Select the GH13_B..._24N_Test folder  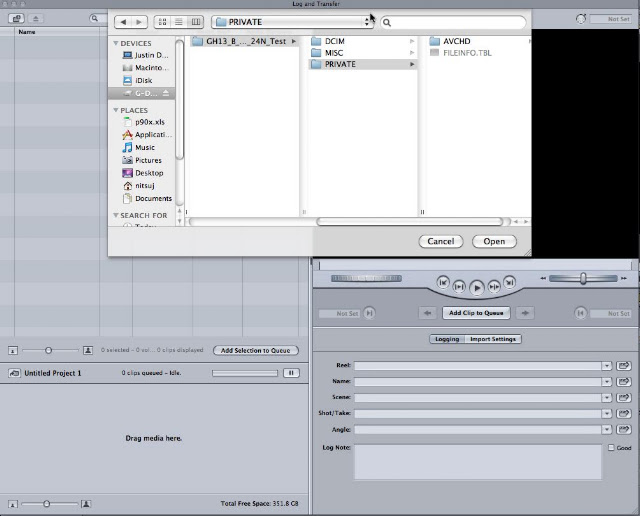pos(244,41)
